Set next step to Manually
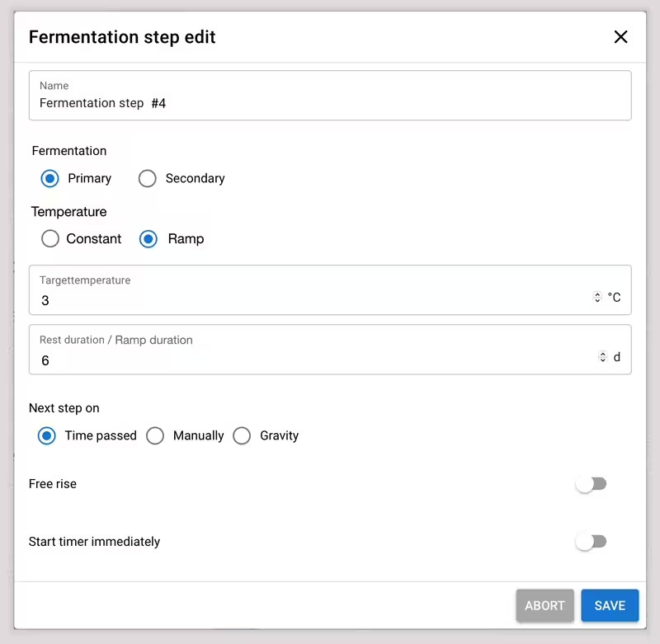 (155, 436)
